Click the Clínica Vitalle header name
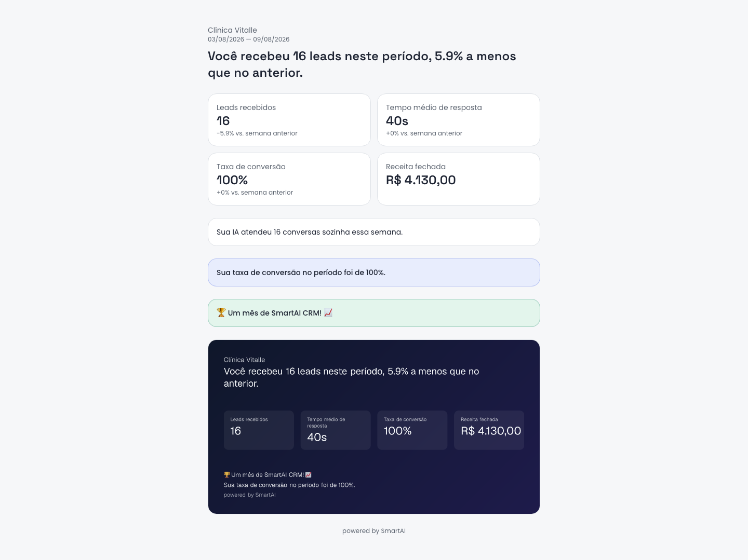This screenshot has height=560, width=748. 232,30
